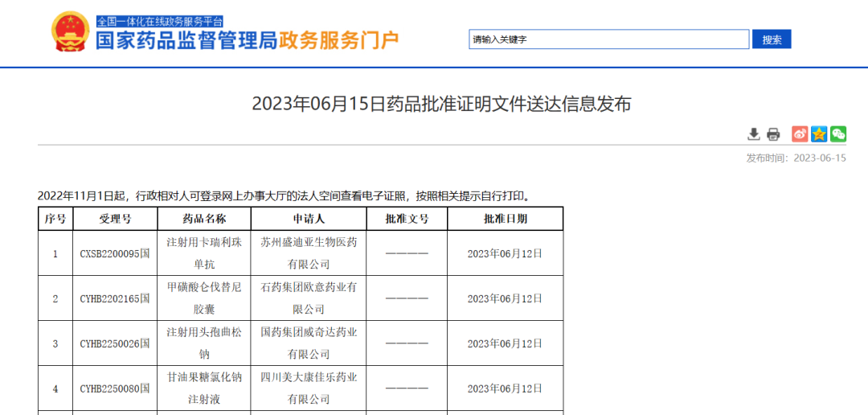Share to QQ Zone via star icon
This screenshot has height=415, width=868.
click(819, 134)
